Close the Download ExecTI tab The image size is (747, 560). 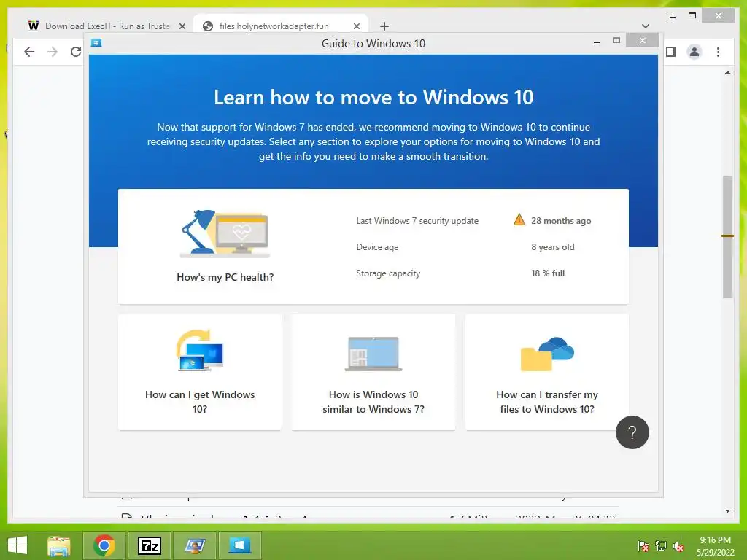[x=182, y=26]
